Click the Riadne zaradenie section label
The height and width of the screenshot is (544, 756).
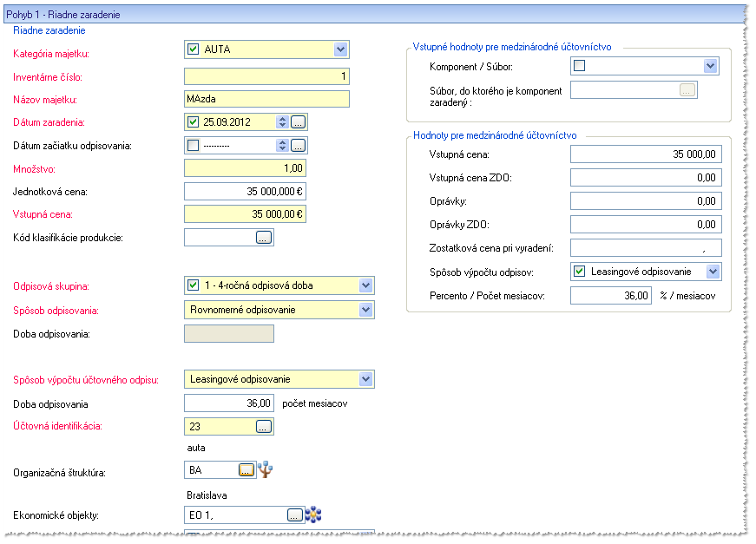[x=49, y=30]
